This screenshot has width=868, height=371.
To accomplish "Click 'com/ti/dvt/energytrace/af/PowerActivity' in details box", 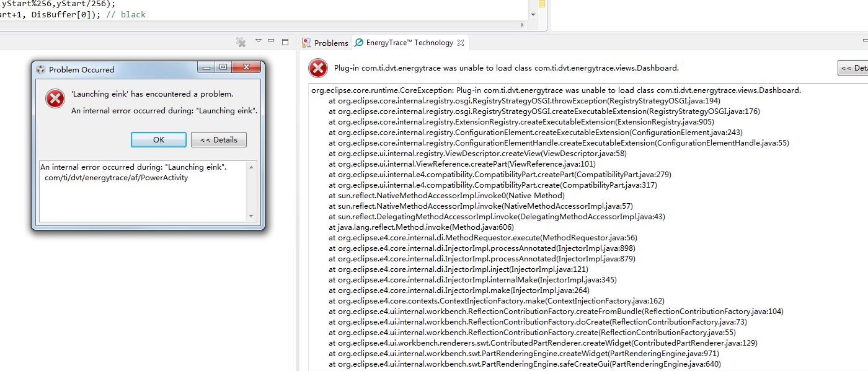I will [x=117, y=178].
